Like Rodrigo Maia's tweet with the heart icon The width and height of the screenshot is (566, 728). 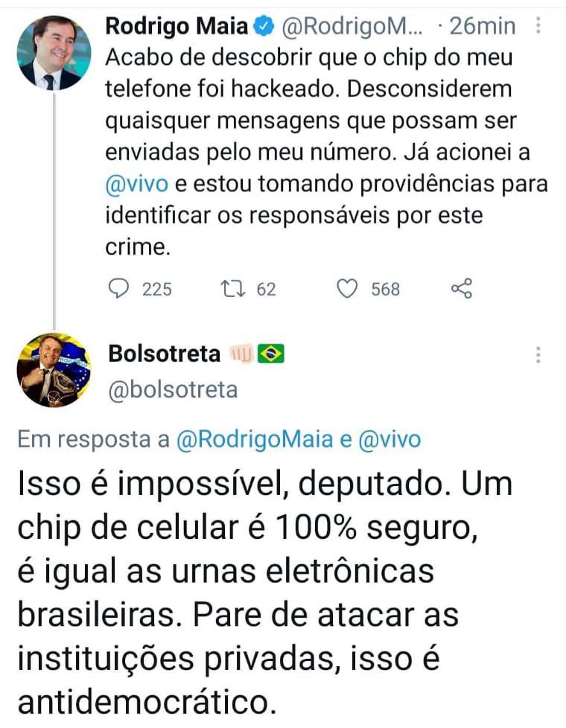[x=348, y=289]
